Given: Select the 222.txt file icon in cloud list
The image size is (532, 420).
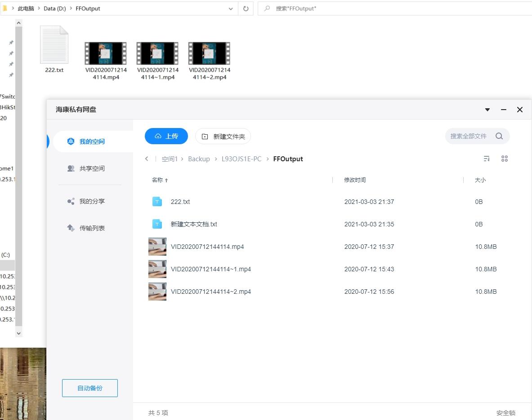Looking at the screenshot, I should pos(157,202).
